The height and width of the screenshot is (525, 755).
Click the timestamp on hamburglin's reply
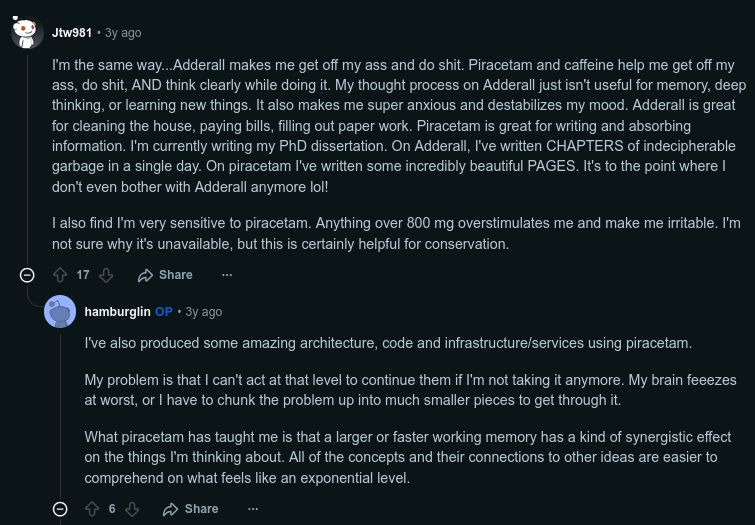point(204,312)
